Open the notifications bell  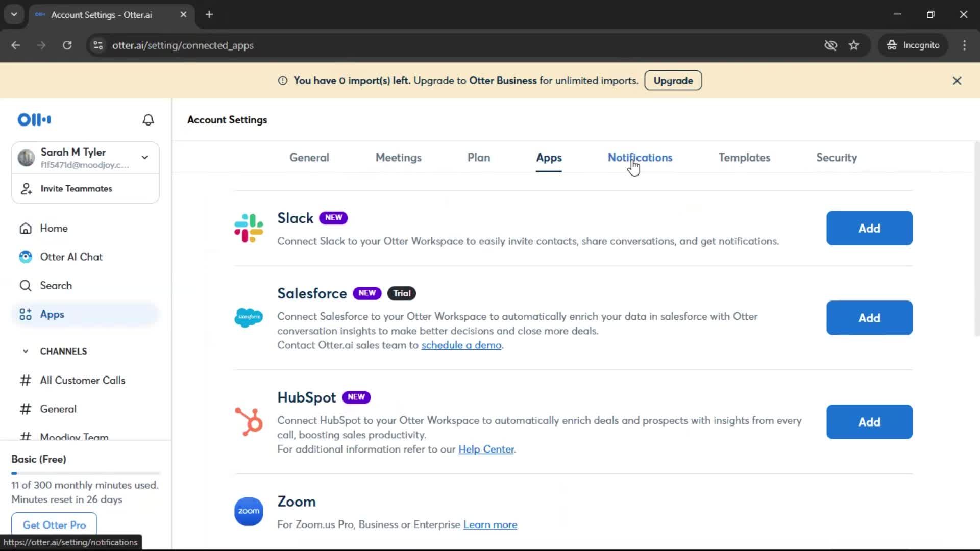(x=148, y=119)
